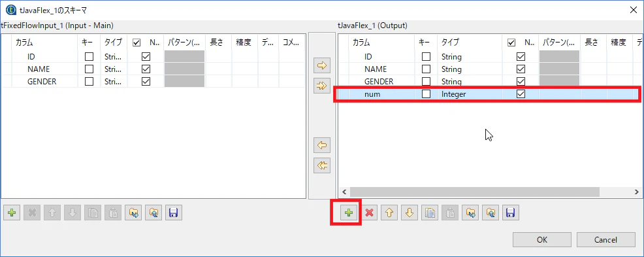Move num column up in Output toolbar
644x257 pixels.
[x=389, y=213]
